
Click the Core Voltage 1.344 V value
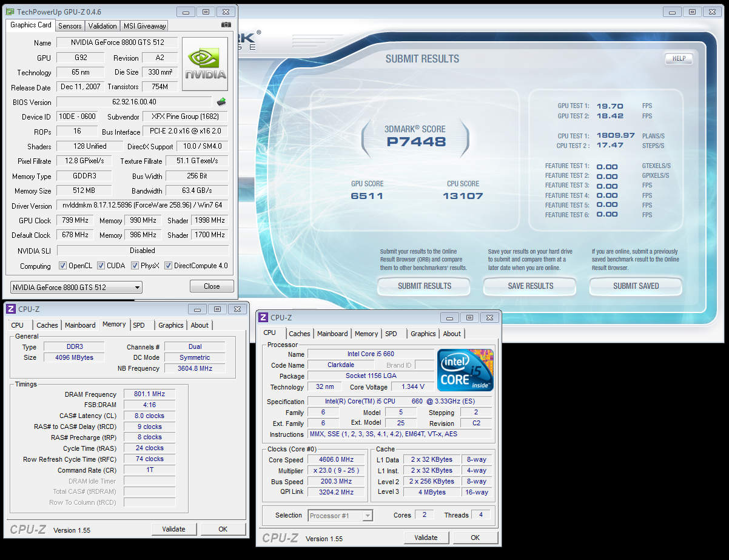coord(412,386)
